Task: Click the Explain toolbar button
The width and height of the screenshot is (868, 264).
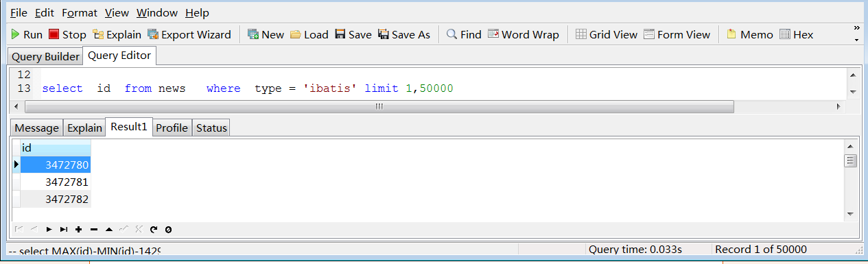Action: (x=117, y=34)
